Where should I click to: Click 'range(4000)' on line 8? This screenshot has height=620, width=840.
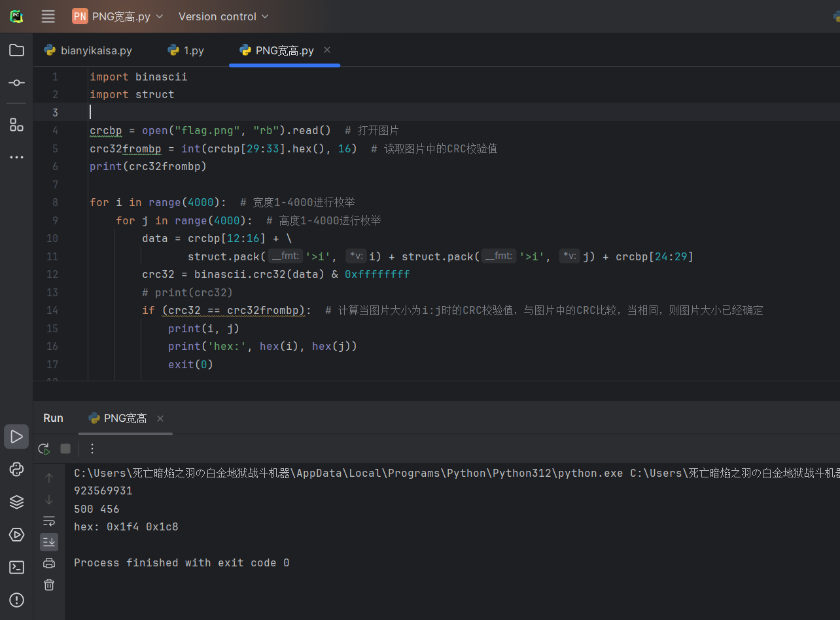click(184, 202)
